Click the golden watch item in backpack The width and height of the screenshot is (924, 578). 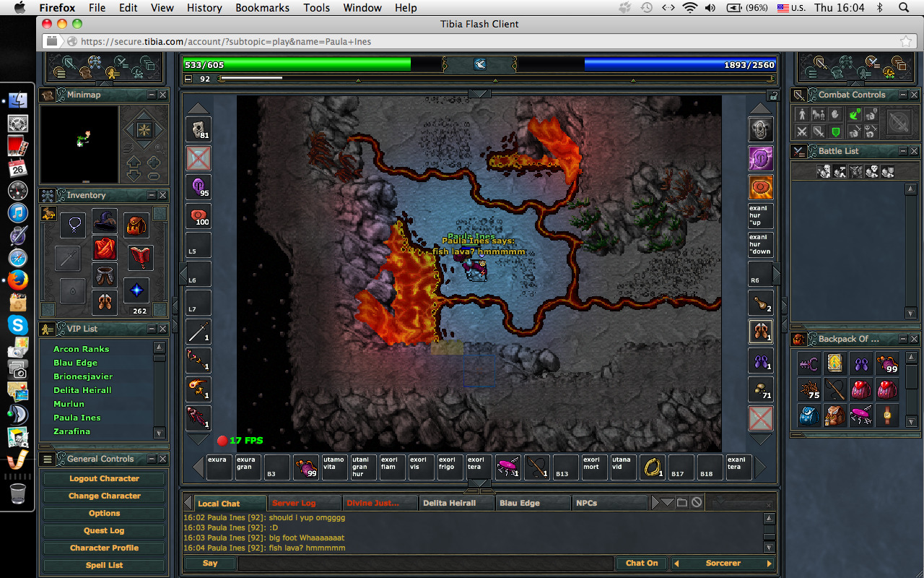887,415
